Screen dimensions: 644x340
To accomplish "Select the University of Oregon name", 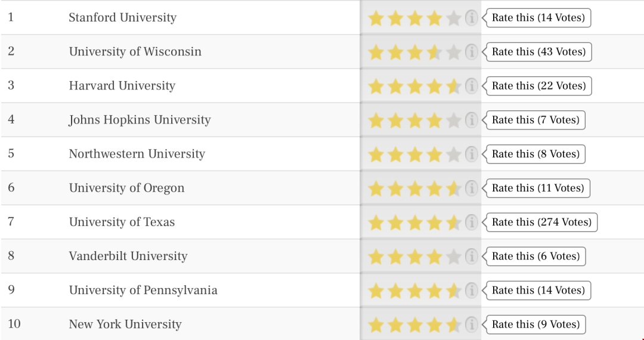I will [126, 188].
